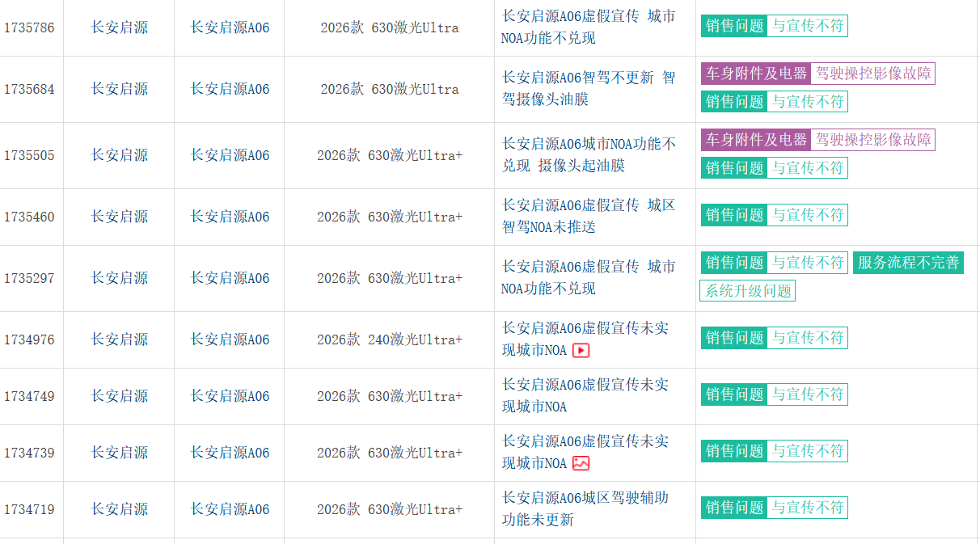The width and height of the screenshot is (980, 544).
Task: Open model 长安启源A06 in row 1734719
Action: pos(230,509)
